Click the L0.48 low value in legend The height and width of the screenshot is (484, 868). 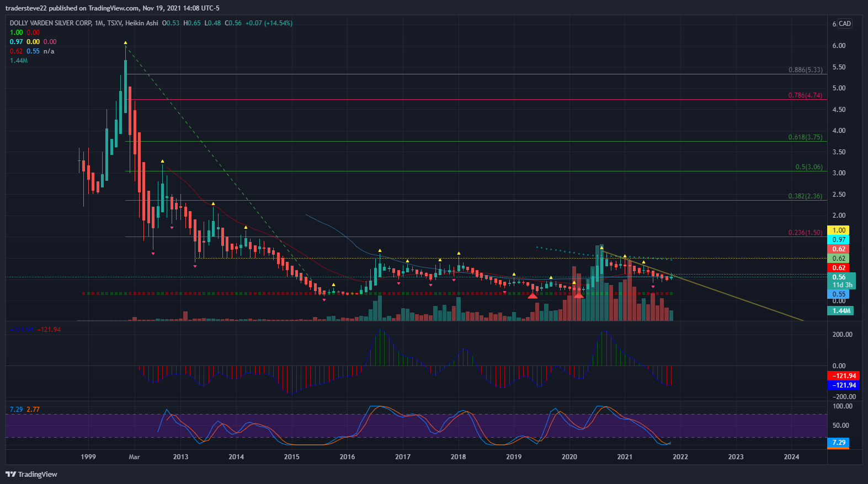(x=212, y=23)
